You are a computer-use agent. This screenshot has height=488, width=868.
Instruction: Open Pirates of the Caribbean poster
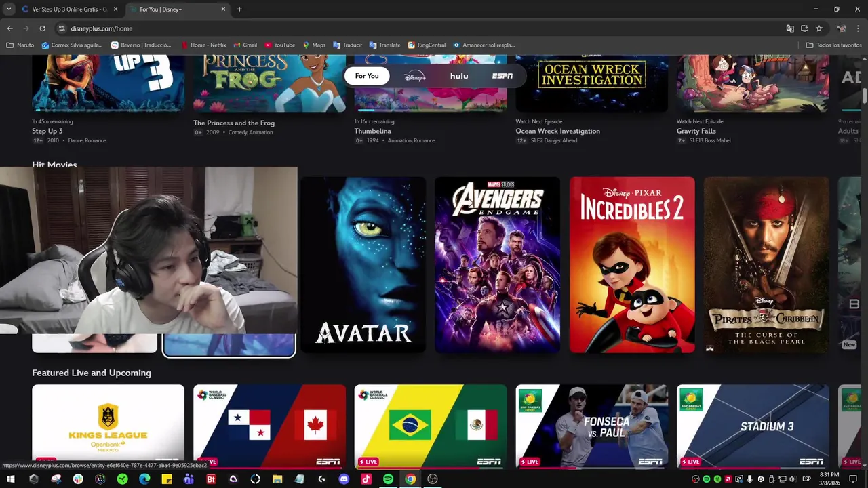pyautogui.click(x=766, y=265)
